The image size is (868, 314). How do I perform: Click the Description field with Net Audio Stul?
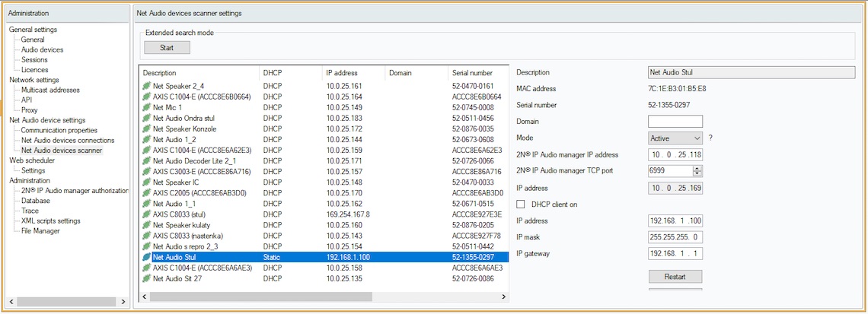tap(752, 72)
